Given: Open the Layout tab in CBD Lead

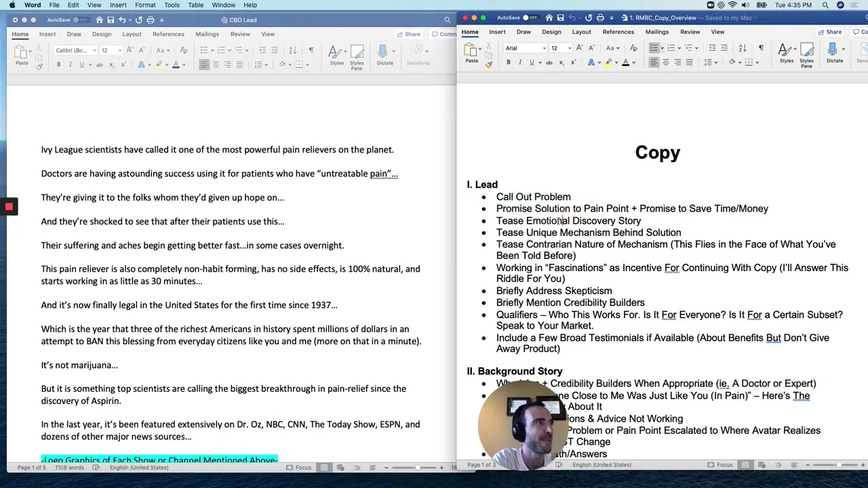Looking at the screenshot, I should [132, 34].
